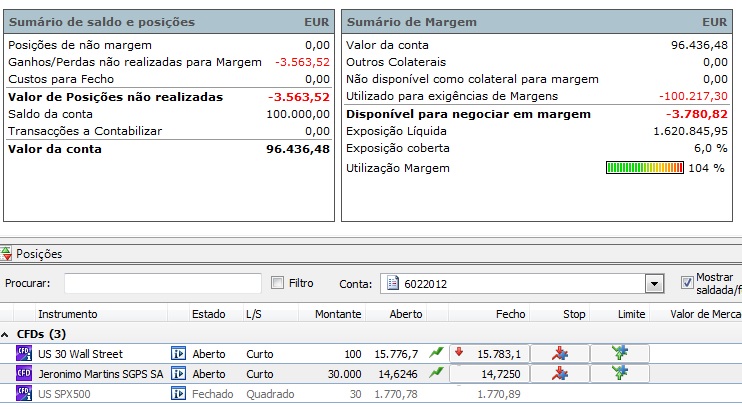Open chart icon for Jeronimo Martins SGPS SA

(x=436, y=373)
